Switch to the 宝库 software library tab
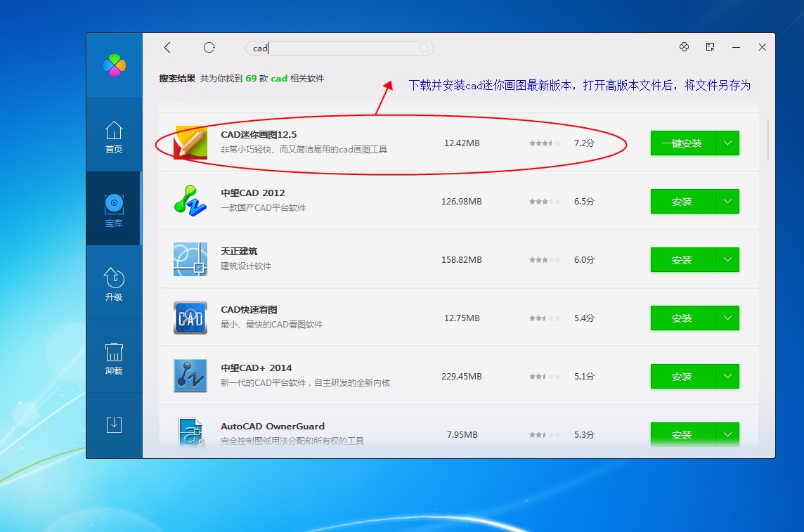 click(x=114, y=209)
